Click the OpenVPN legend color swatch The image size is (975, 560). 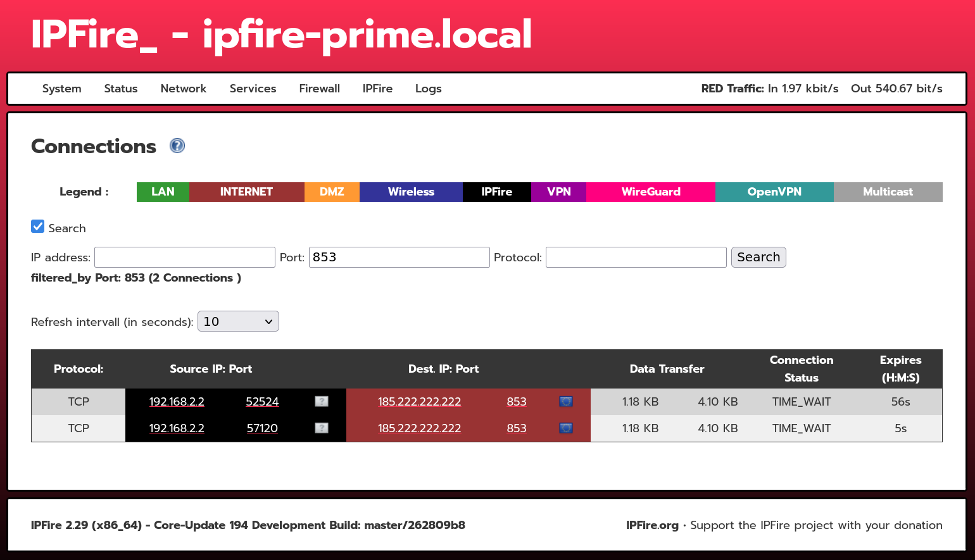(x=774, y=192)
